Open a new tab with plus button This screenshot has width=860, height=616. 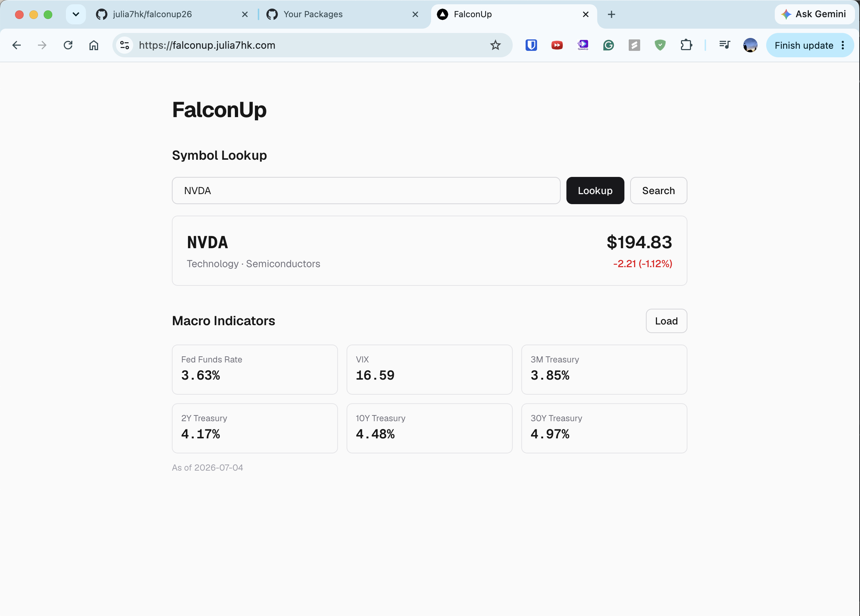[611, 14]
